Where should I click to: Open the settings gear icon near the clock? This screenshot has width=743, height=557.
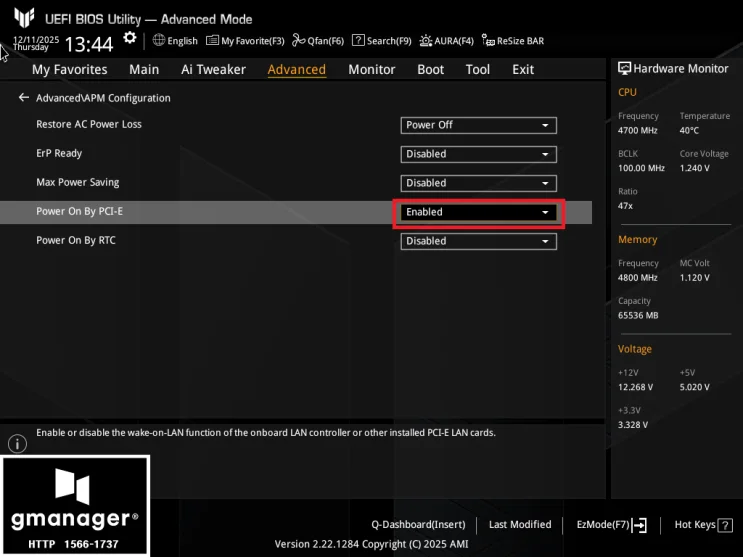tap(129, 38)
